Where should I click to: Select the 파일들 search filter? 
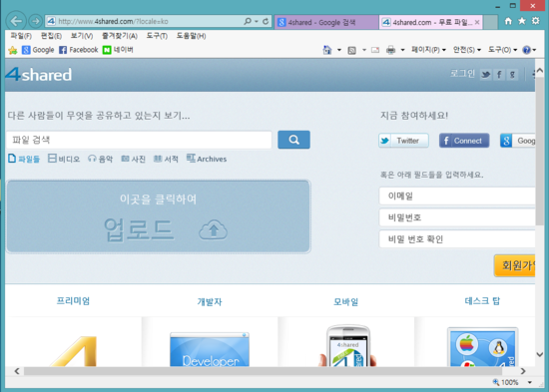(x=24, y=159)
